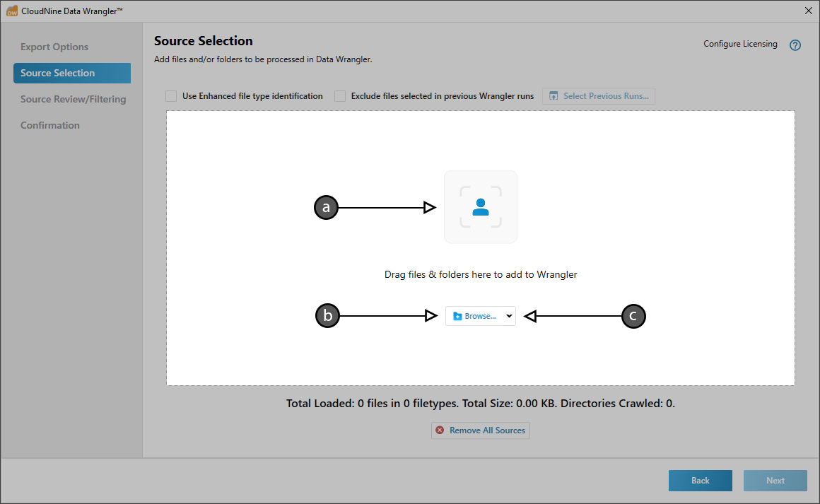Click the Back button
This screenshot has width=820, height=504.
tap(701, 481)
